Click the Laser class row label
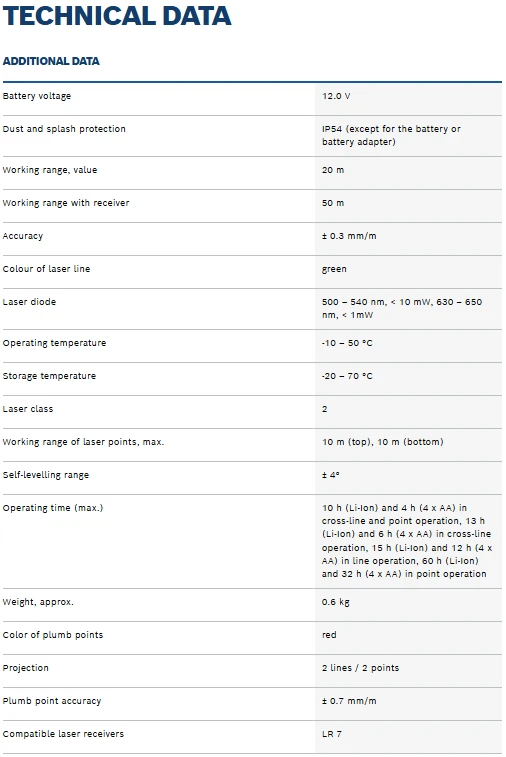 28,409
